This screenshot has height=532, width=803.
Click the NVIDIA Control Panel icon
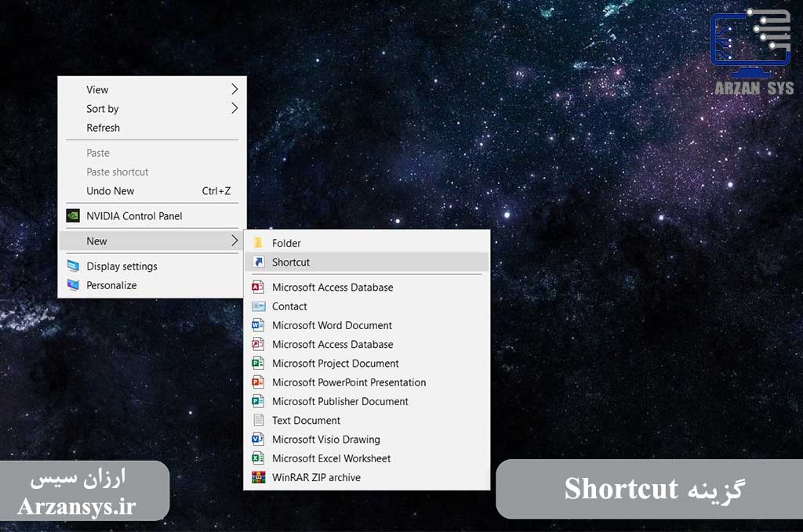click(73, 216)
